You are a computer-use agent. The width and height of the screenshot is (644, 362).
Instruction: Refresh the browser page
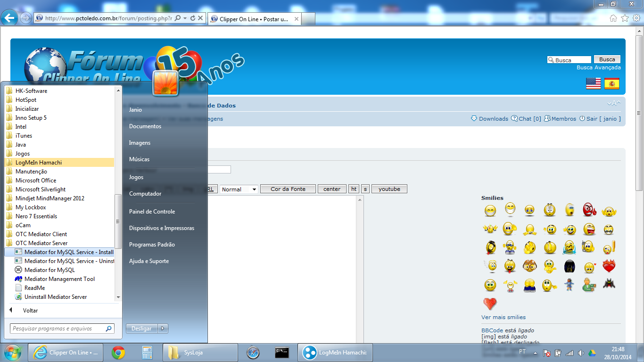192,18
